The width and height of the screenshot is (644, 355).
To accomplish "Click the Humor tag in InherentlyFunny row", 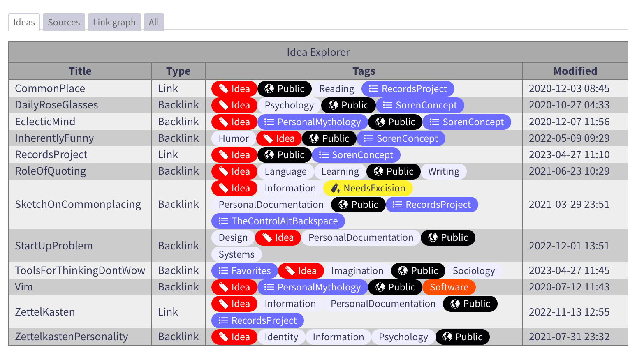I will [x=234, y=138].
